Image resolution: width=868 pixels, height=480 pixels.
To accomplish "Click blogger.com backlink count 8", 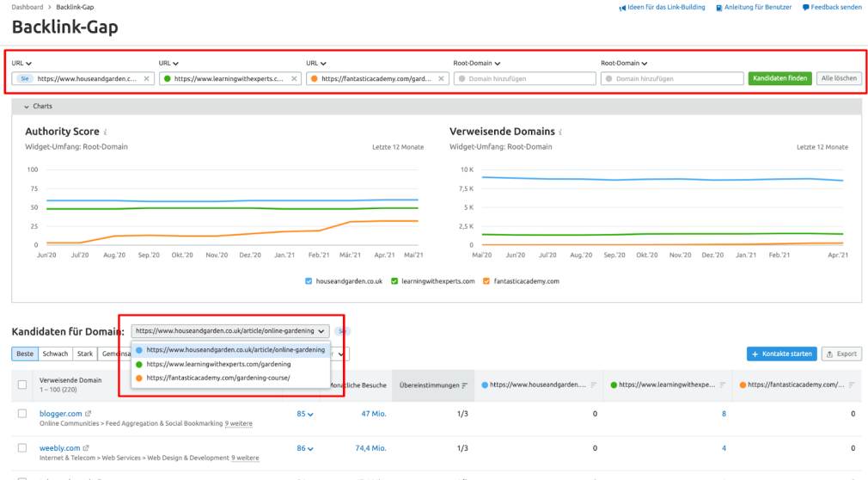I will pyautogui.click(x=724, y=414).
